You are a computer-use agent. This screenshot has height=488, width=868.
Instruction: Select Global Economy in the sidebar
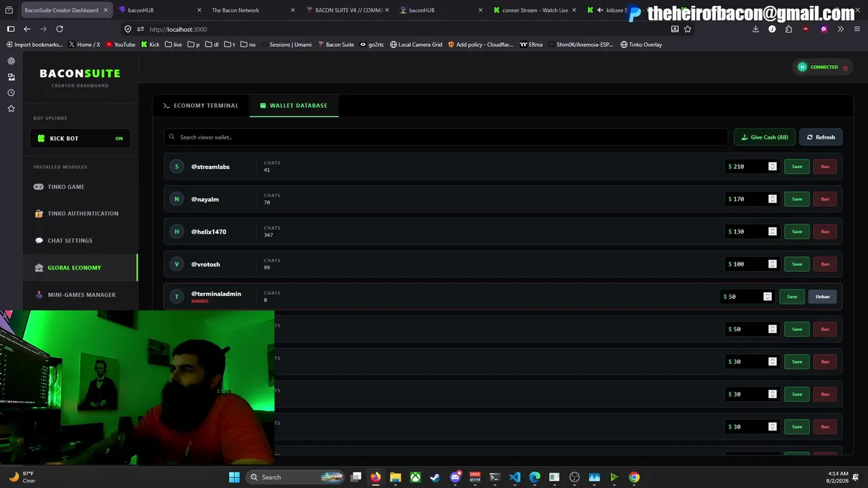(80, 268)
